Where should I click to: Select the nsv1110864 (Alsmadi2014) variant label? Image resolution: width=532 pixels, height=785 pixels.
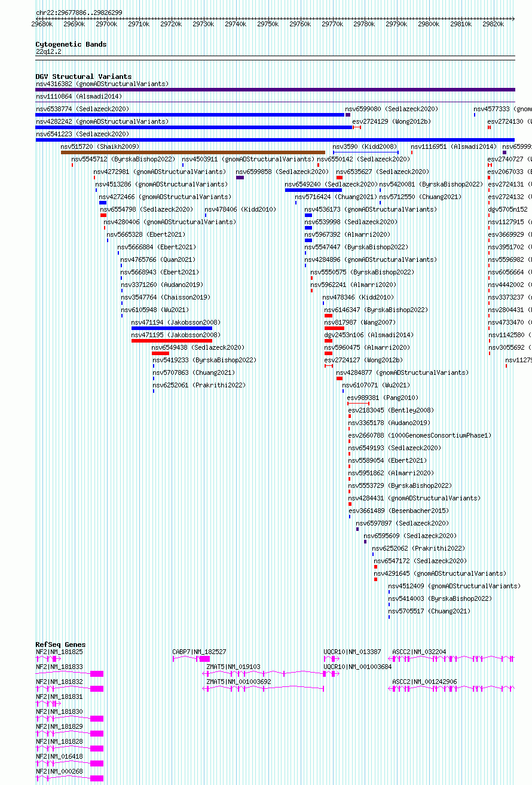coord(79,96)
